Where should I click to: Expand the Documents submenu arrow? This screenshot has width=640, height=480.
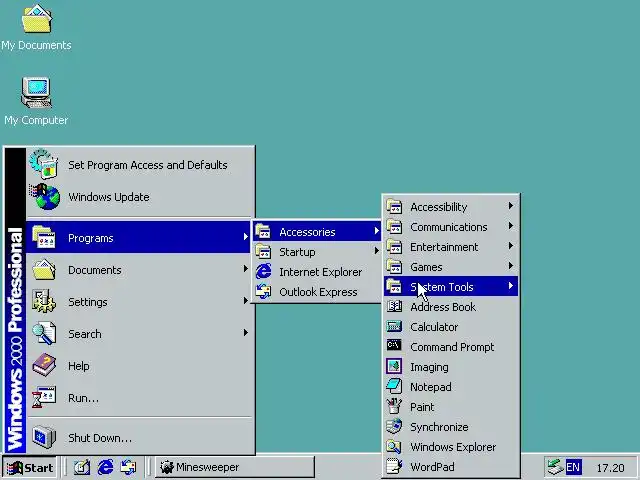(x=245, y=269)
